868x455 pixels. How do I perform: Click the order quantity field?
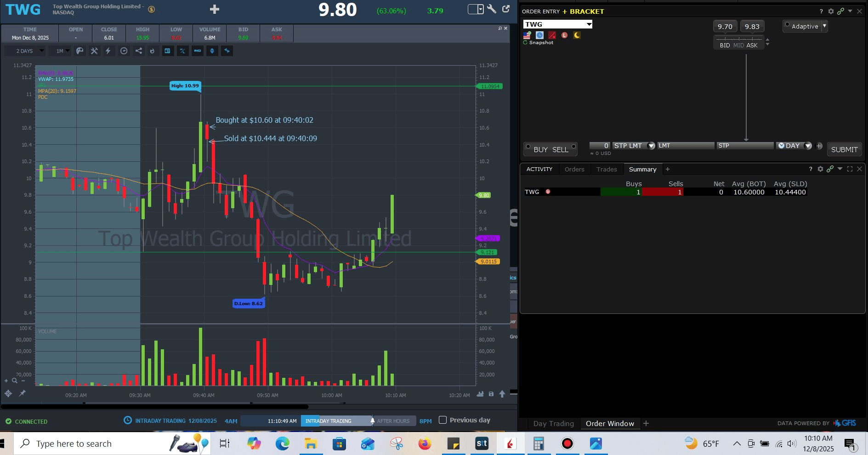point(600,146)
